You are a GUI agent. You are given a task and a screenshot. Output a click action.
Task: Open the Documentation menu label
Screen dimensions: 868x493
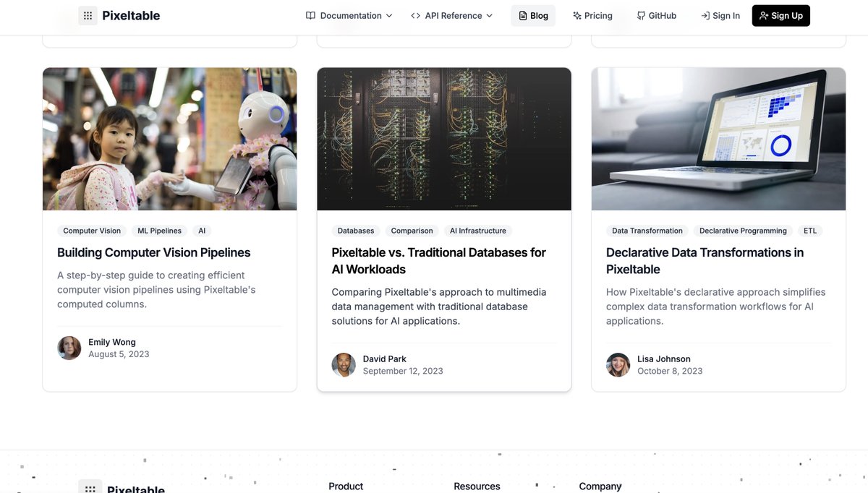coord(351,16)
